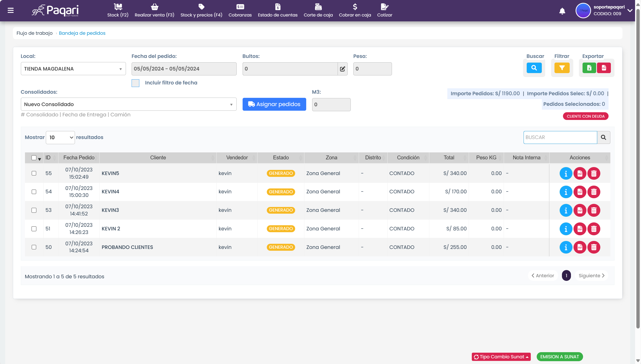Screen dimensions: 641x364
Task: Check the row for PROBANDO CLIENTES
Action: pyautogui.click(x=34, y=247)
